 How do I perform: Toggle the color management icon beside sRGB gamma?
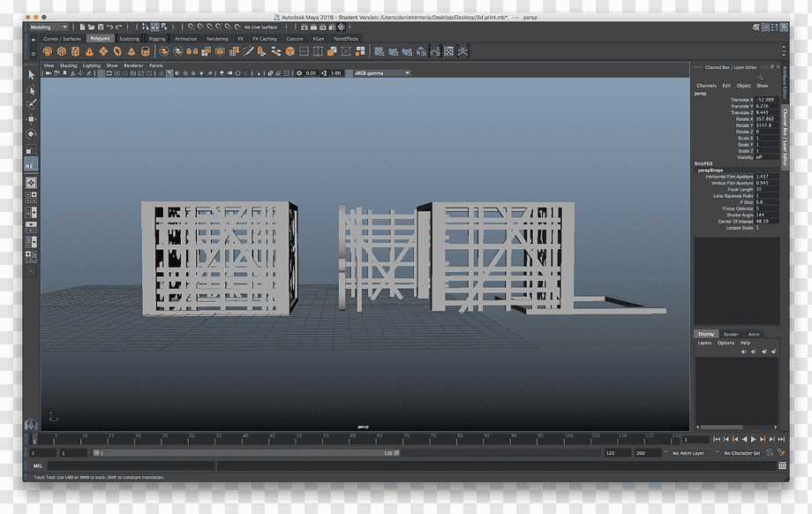click(349, 73)
